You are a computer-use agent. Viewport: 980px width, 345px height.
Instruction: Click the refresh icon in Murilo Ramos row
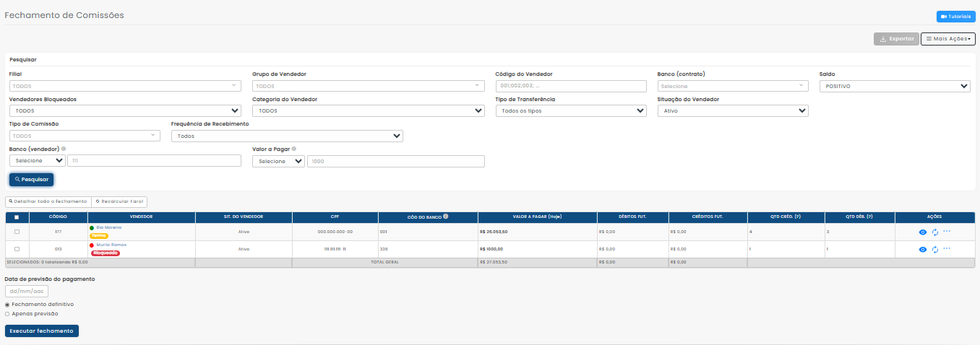[934, 249]
